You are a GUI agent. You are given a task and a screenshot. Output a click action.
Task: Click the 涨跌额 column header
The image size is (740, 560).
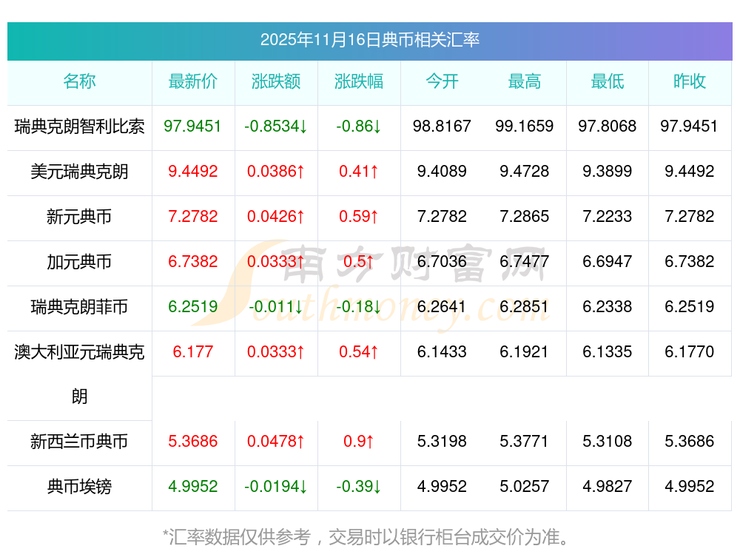pos(276,81)
